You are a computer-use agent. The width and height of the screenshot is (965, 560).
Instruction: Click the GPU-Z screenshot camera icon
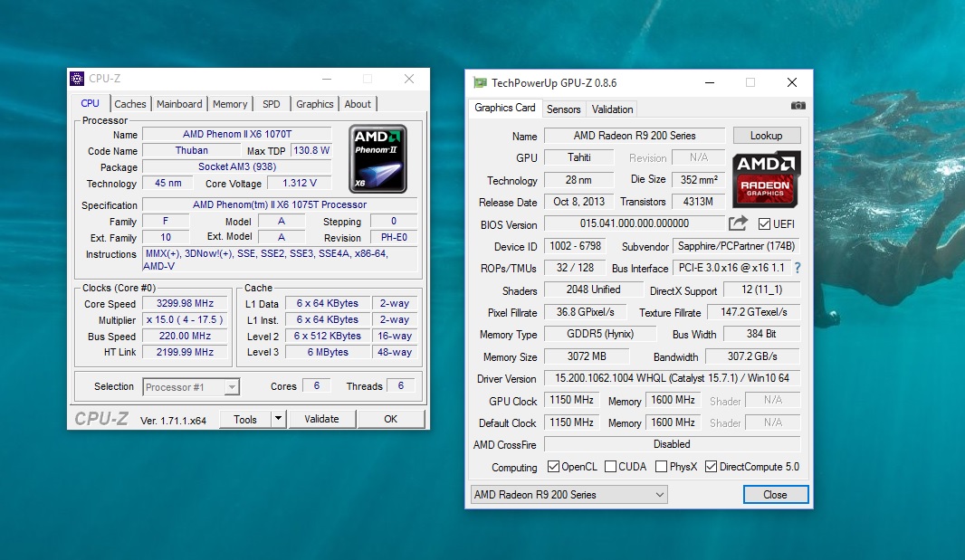[798, 107]
